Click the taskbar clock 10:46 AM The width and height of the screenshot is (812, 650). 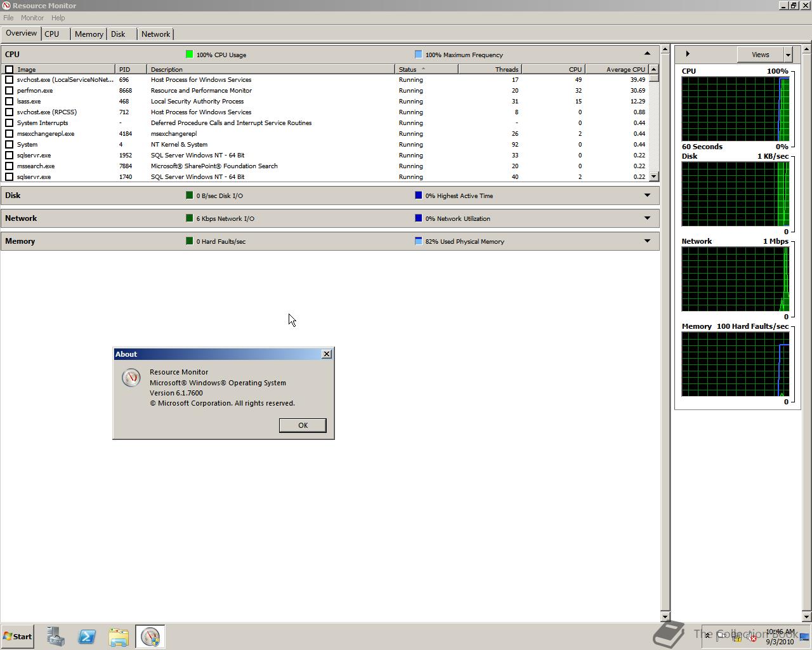click(x=780, y=632)
